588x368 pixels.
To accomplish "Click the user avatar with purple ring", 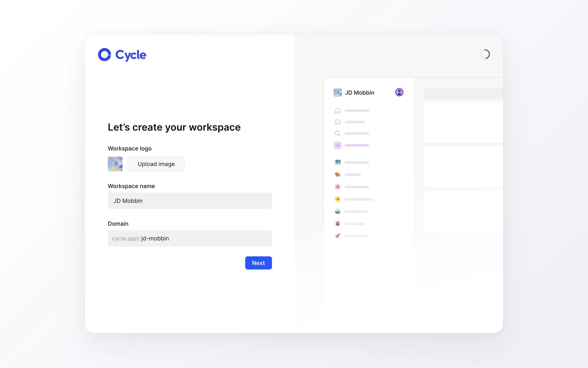I will [x=399, y=92].
